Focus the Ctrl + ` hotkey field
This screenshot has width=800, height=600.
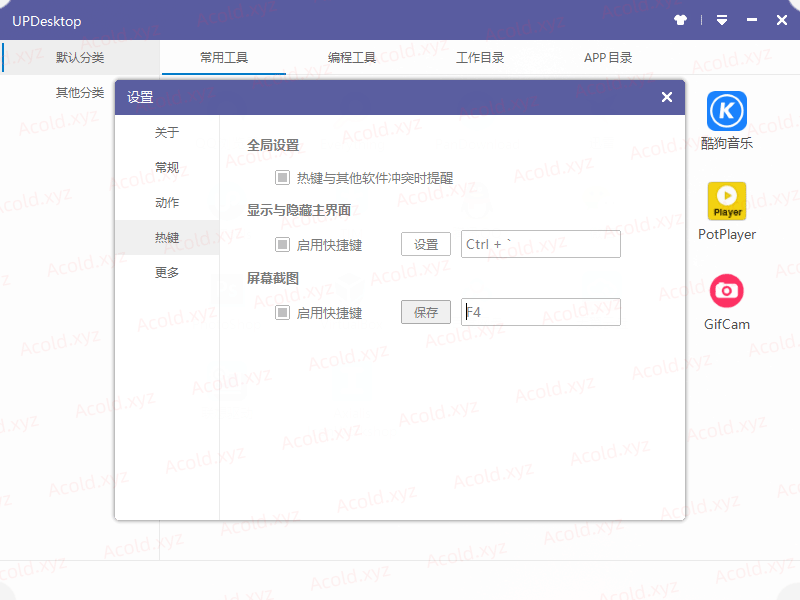coord(541,244)
